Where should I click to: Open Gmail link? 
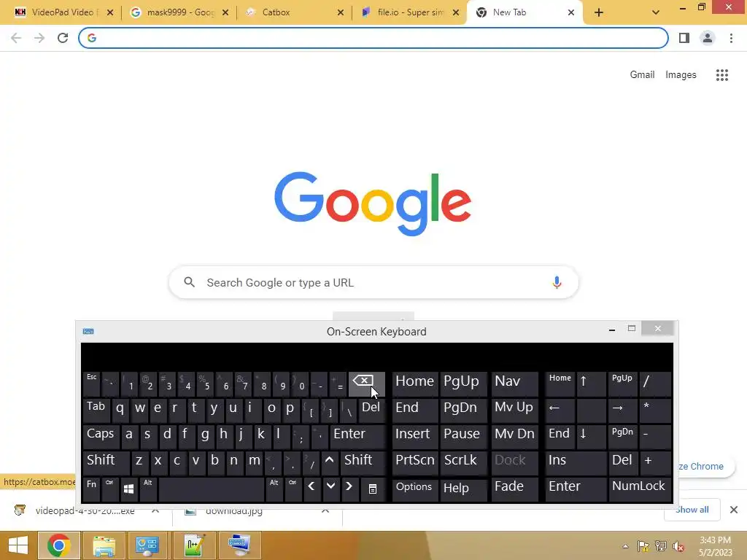coord(642,75)
